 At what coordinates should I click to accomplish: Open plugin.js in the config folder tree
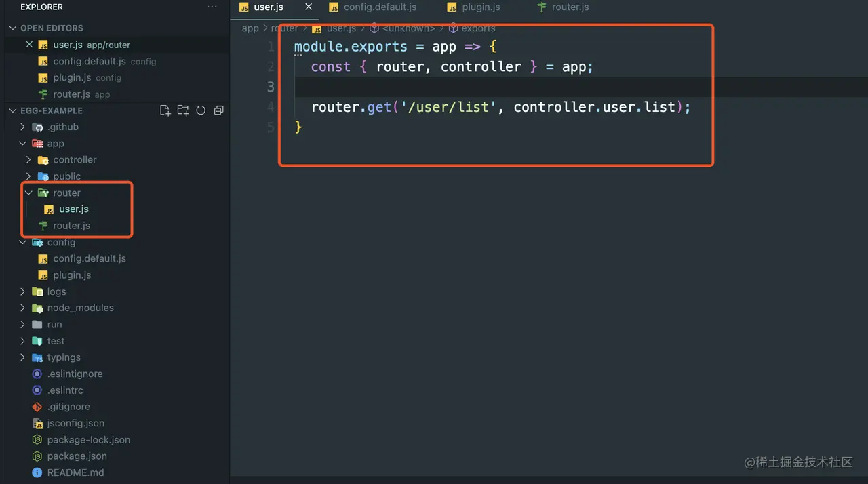(72, 275)
